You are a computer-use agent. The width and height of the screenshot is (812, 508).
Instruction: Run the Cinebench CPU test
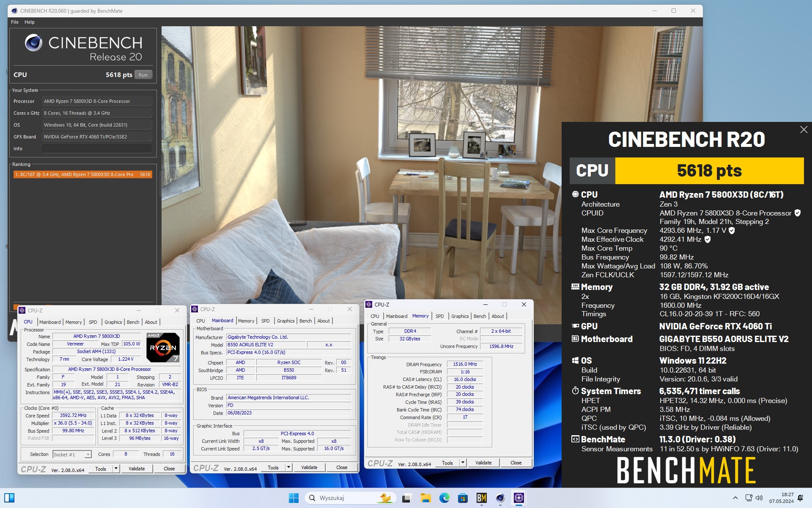pos(143,75)
